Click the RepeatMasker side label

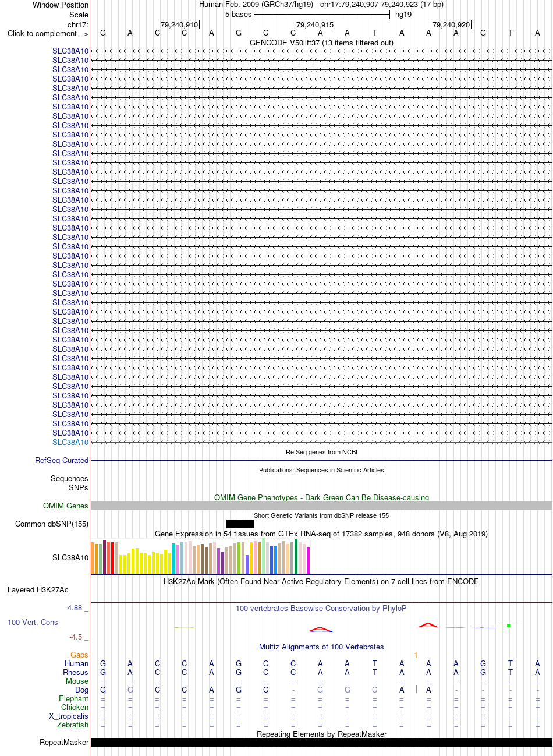[x=64, y=742]
